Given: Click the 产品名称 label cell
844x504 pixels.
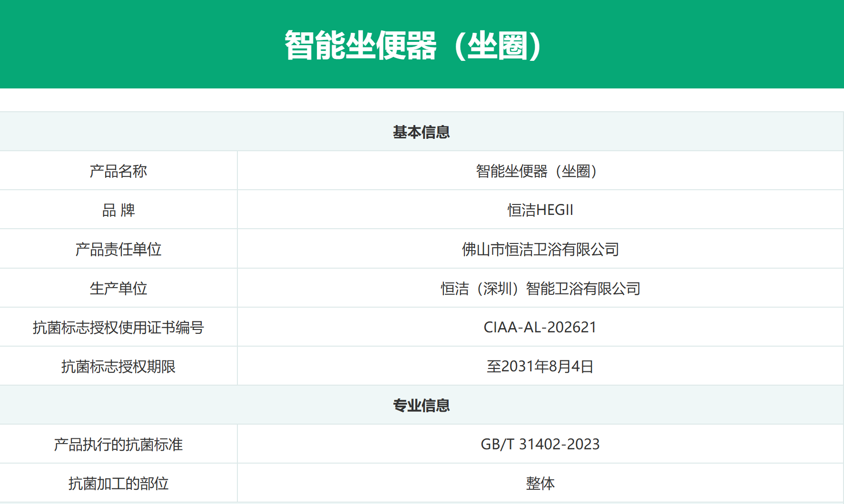Looking at the screenshot, I should (118, 171).
